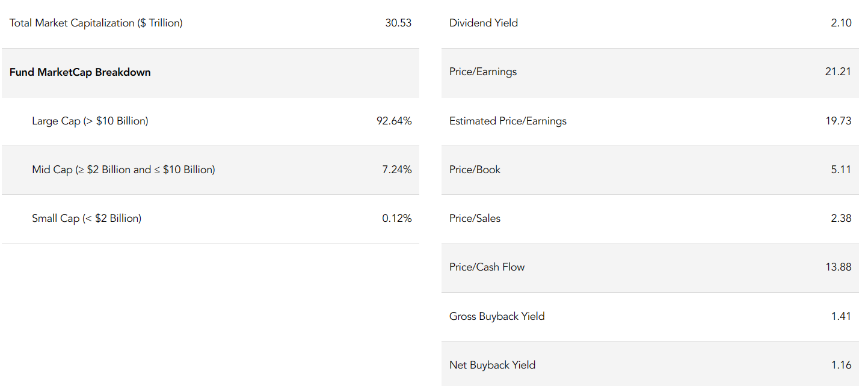Click the Price/Earnings row label
Image resolution: width=868 pixels, height=386 pixels.
click(482, 72)
